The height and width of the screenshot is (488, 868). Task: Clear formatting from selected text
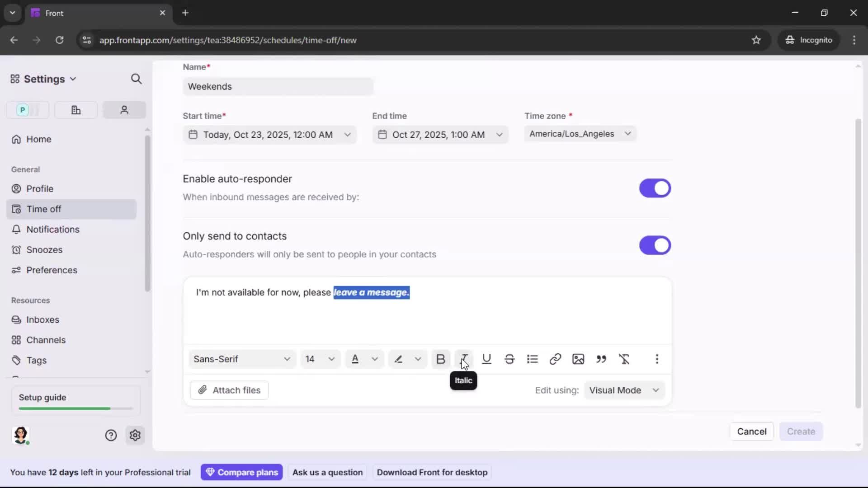coord(625,359)
